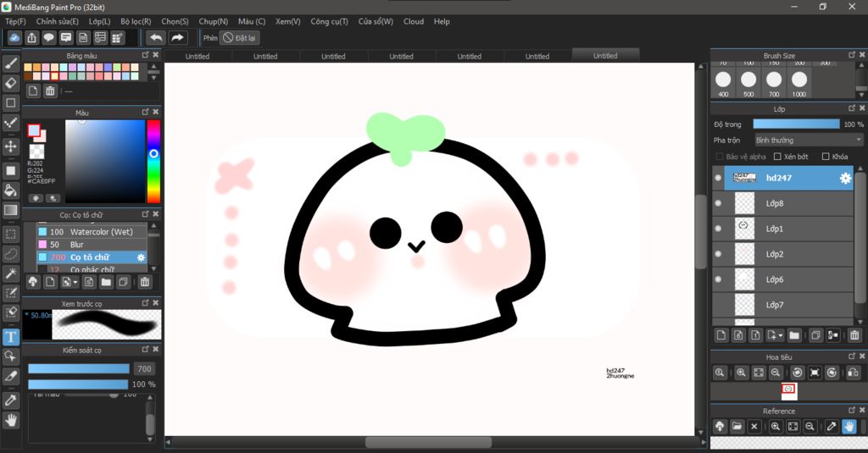868x453 pixels.
Task: Click the rainbow hue bar
Action: click(x=153, y=162)
